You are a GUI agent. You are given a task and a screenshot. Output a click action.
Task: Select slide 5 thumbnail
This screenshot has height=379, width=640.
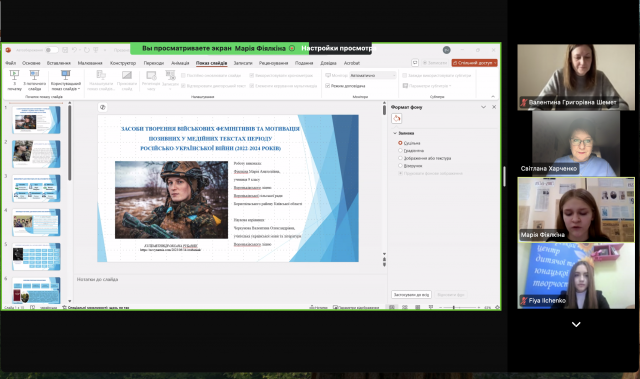click(36, 257)
